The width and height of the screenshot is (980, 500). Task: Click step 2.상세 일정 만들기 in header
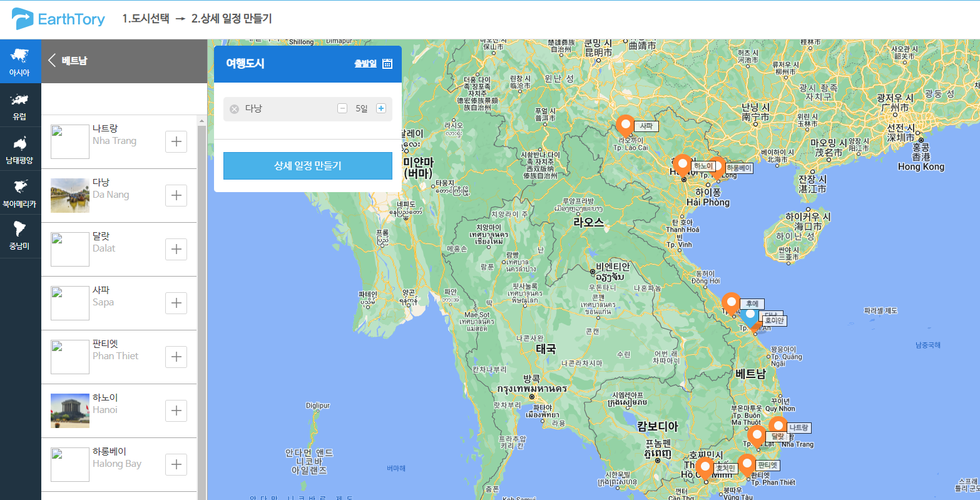click(x=232, y=19)
